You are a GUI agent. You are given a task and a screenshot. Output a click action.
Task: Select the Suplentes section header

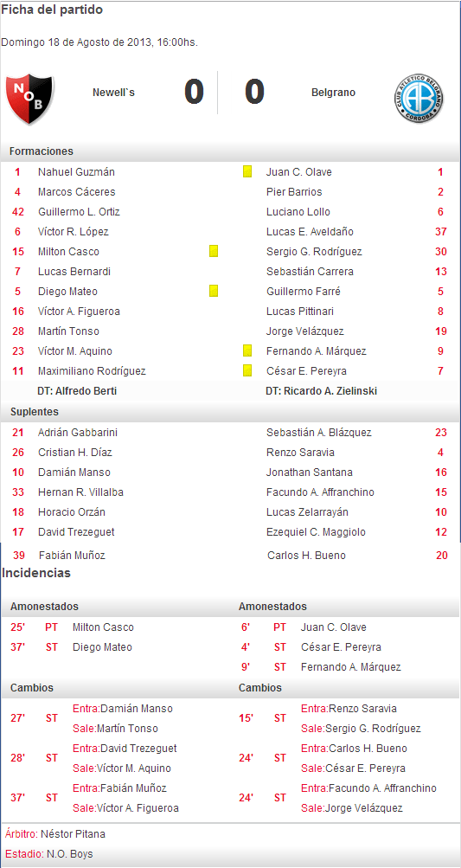(x=35, y=413)
